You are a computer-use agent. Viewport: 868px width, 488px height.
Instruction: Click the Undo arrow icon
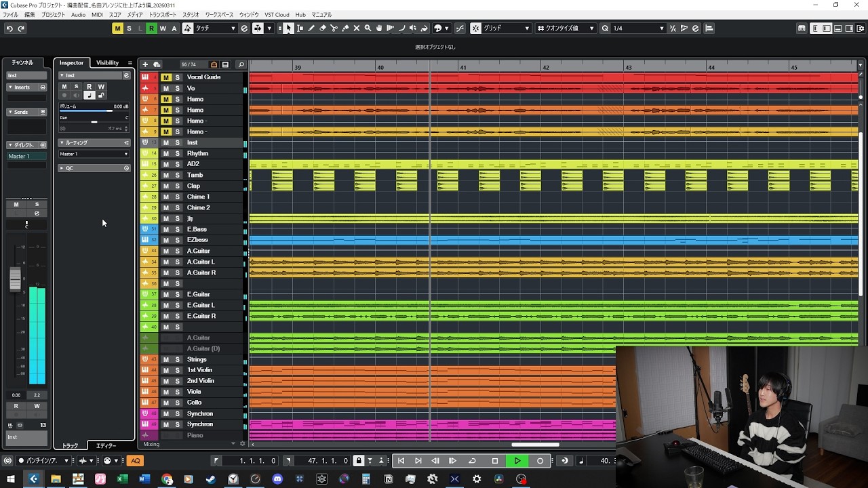coord(9,28)
